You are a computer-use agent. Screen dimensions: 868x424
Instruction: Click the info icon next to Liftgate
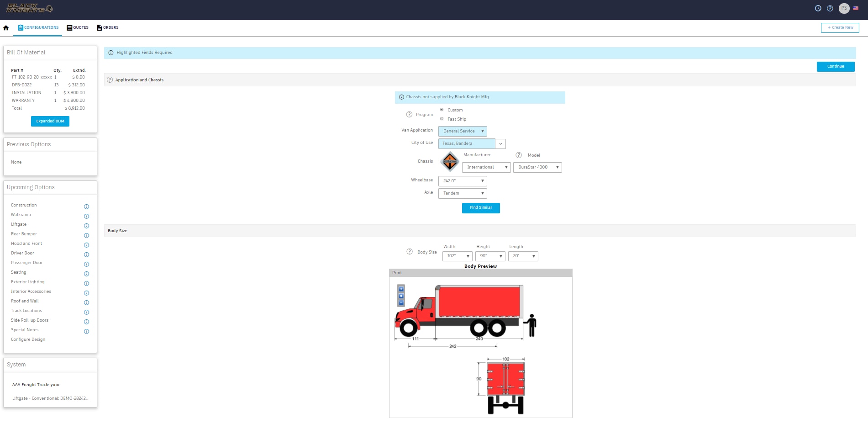point(86,226)
